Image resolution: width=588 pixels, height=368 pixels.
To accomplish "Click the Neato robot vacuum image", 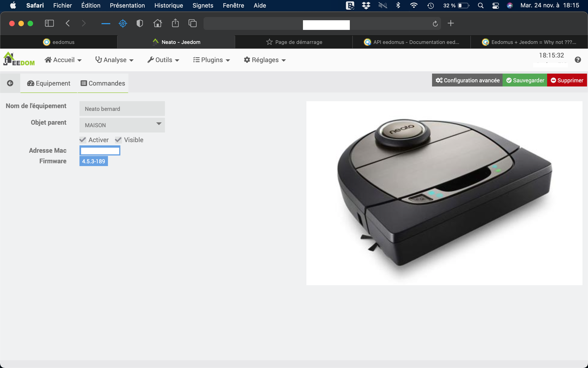I will point(444,193).
